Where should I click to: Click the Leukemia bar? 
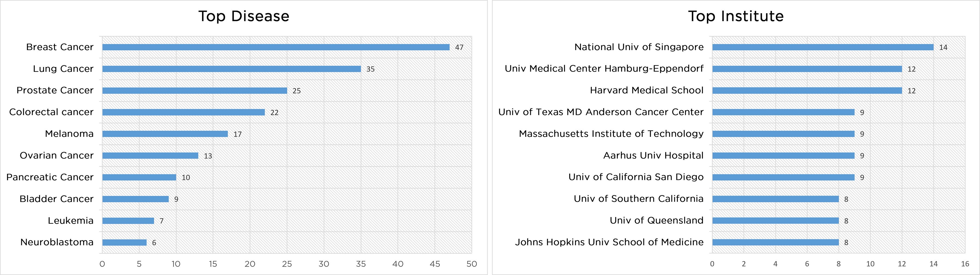(128, 221)
